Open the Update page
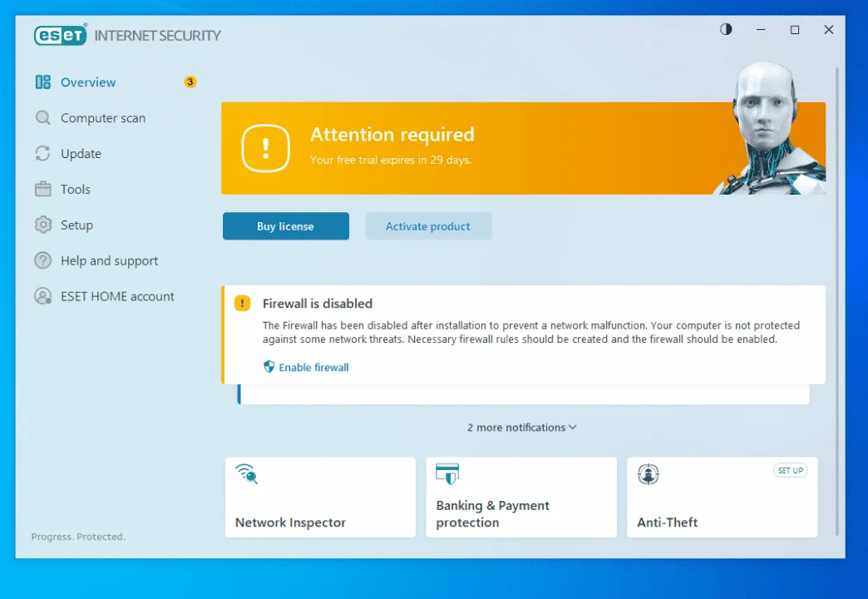868x599 pixels. [81, 153]
